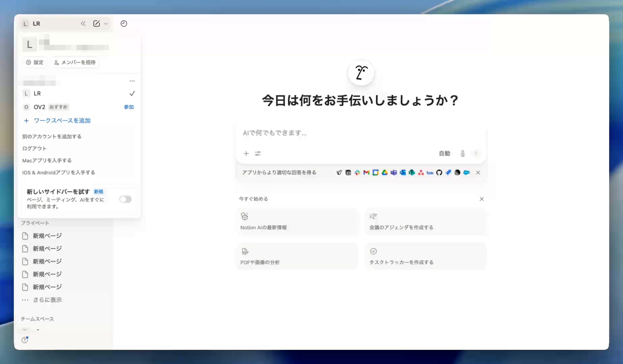The height and width of the screenshot is (364, 623).
Task: Click the プライベート section header
Action: [35, 223]
